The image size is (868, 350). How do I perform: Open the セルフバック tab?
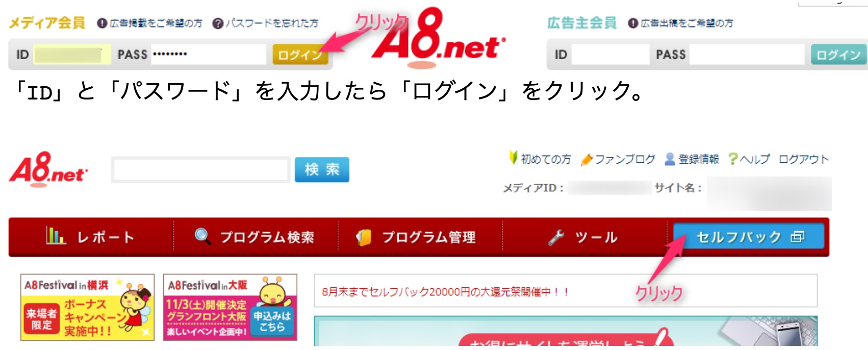pyautogui.click(x=749, y=236)
